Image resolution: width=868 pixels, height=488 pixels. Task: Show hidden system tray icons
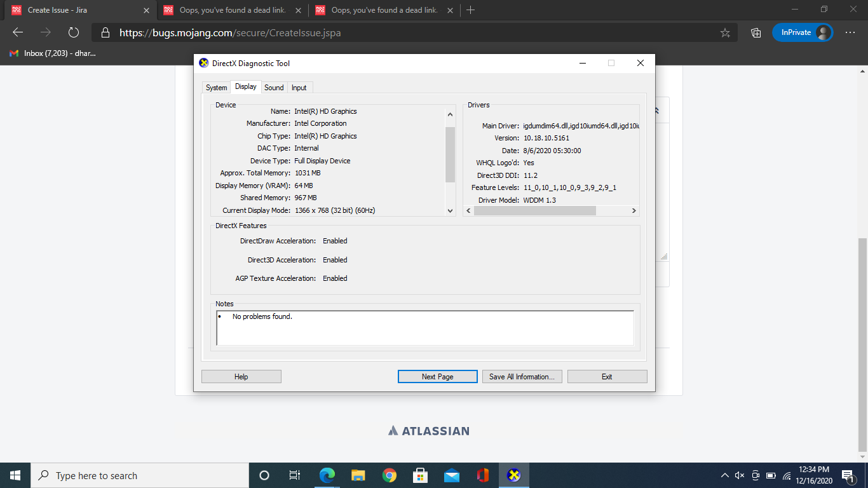coord(724,475)
